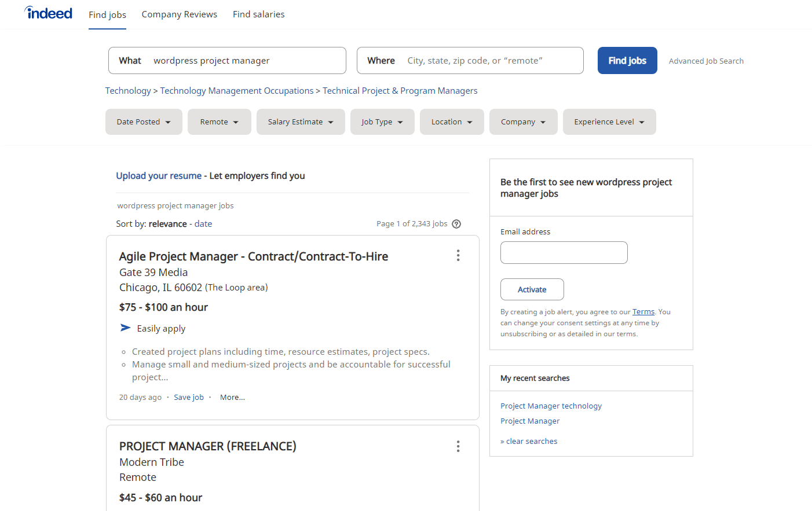Open the Salary Estimate filter
The image size is (812, 511).
pyautogui.click(x=301, y=122)
